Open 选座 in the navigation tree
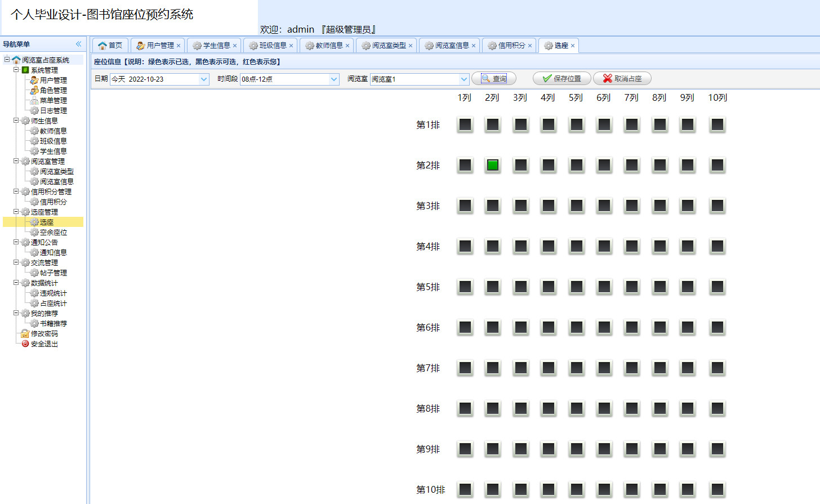This screenshot has width=820, height=504. point(47,222)
